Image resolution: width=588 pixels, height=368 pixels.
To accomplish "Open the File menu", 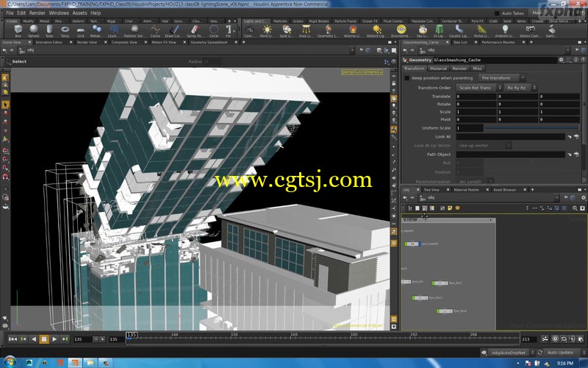I will click(x=10, y=13).
